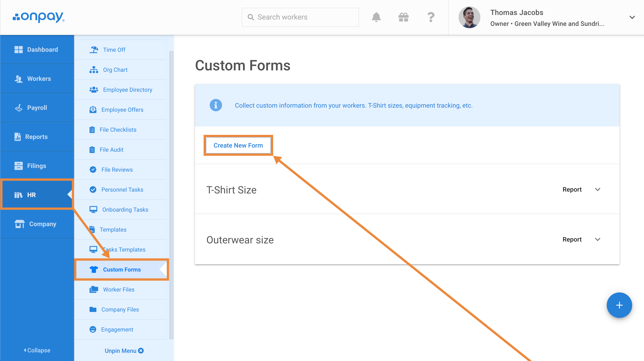Open Outerwear size form
Viewport: 644px width, 361px height.
[x=240, y=240]
